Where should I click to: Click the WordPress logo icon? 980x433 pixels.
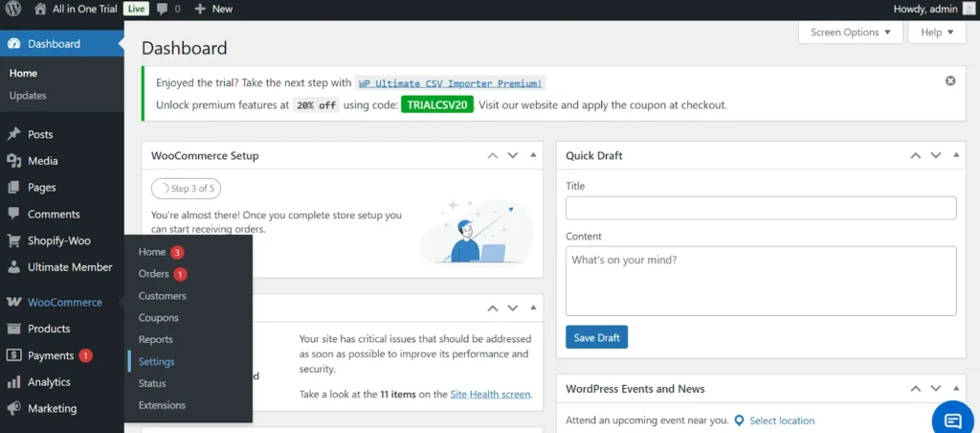tap(13, 9)
